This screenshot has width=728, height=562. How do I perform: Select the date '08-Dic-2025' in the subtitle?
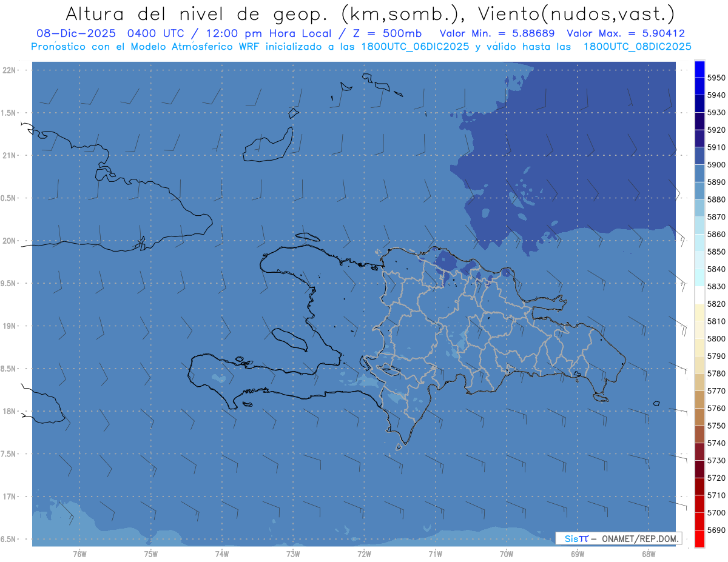tap(78, 33)
